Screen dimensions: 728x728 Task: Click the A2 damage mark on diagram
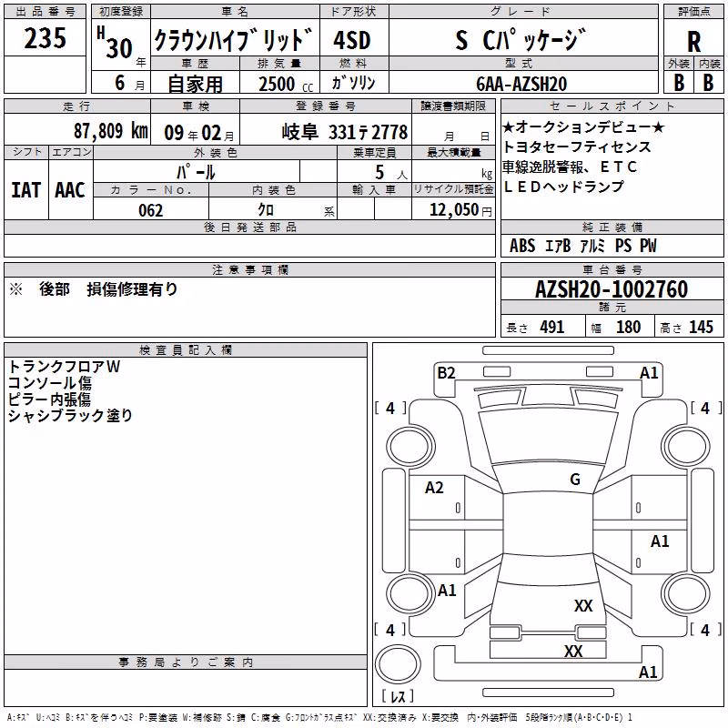[434, 488]
